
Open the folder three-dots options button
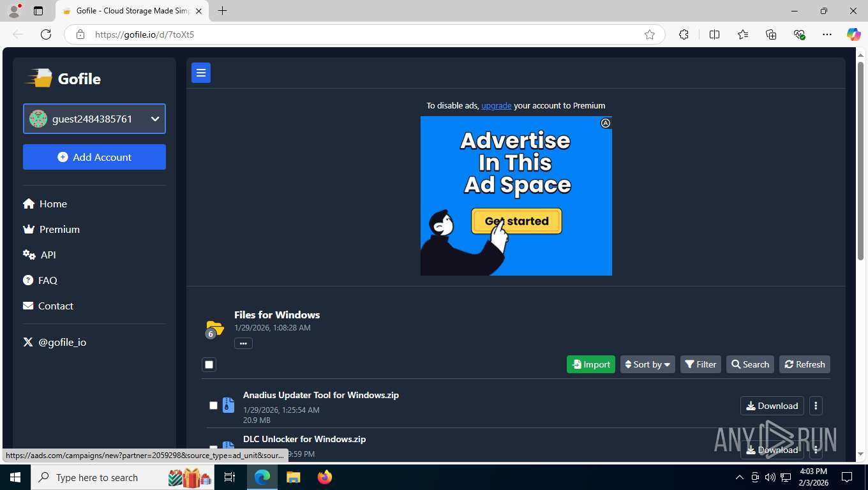click(243, 343)
